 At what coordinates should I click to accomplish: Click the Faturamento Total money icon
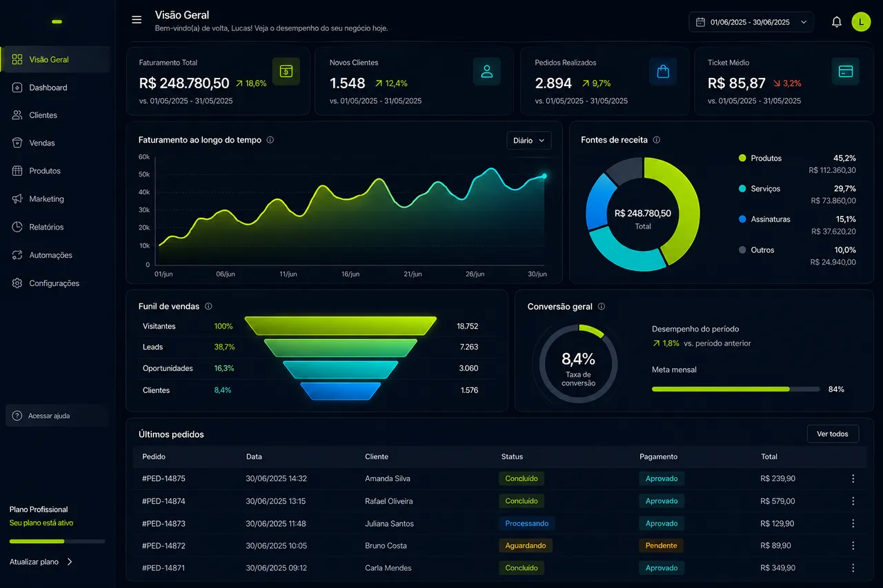click(286, 71)
